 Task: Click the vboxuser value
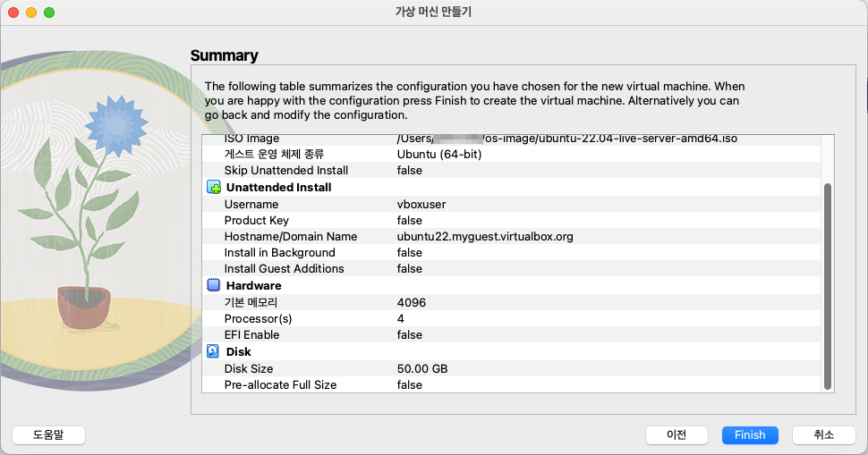point(421,204)
